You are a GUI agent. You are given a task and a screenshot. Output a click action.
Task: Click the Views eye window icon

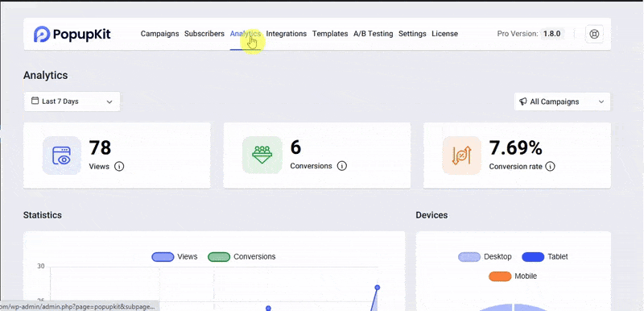point(62,155)
